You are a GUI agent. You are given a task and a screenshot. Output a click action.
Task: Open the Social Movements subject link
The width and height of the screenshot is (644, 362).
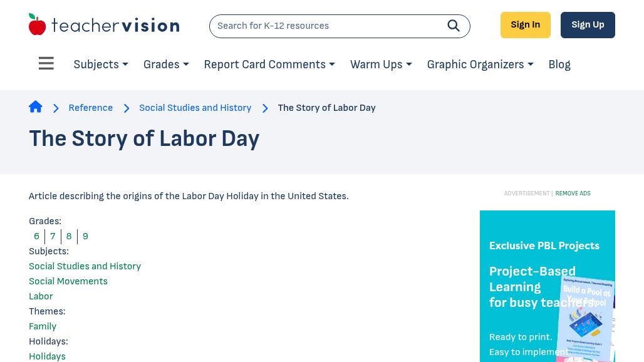68,281
